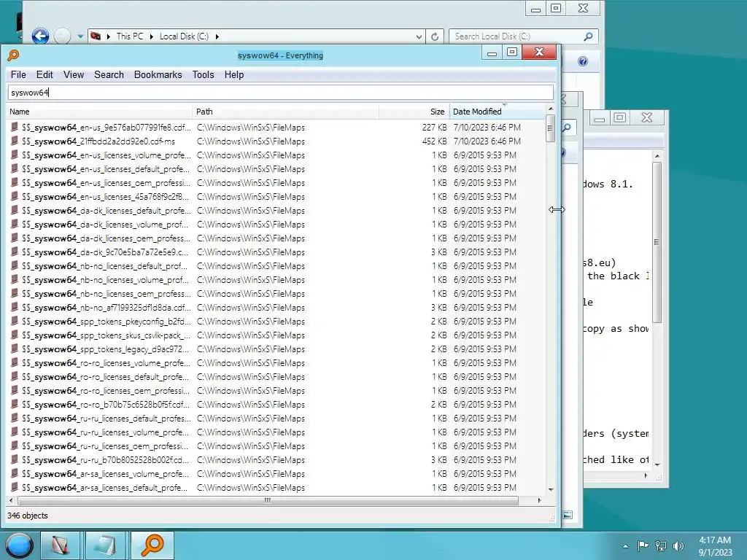Click the Everything magnifier icon in title bar

[x=13, y=55]
